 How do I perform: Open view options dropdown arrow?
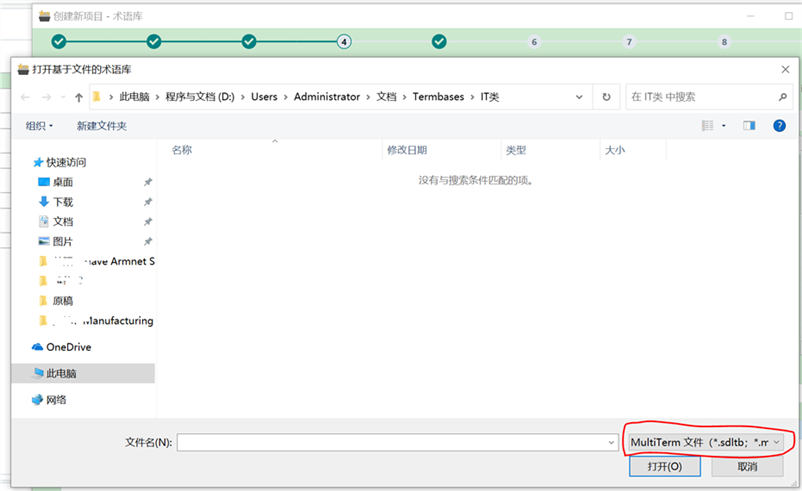tap(723, 125)
